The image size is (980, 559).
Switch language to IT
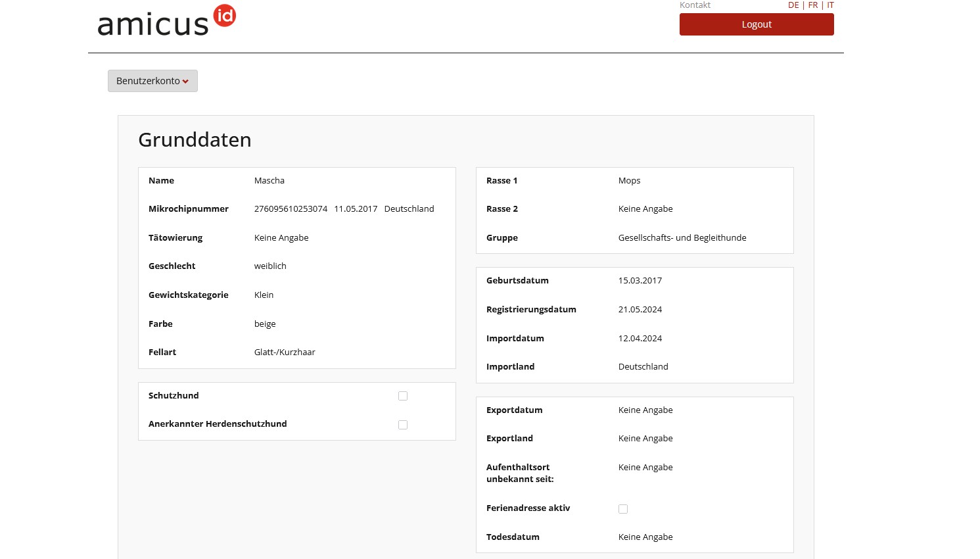pyautogui.click(x=830, y=5)
